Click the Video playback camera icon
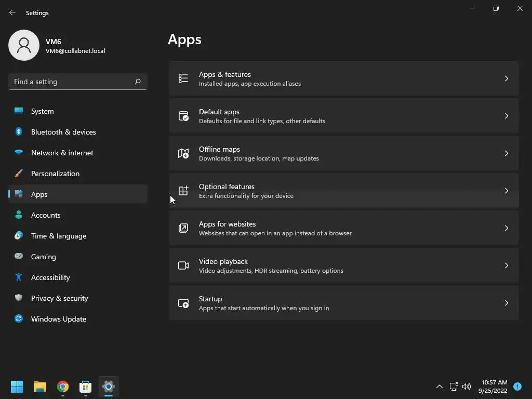Viewport: 532px width, 399px height. 183,265
